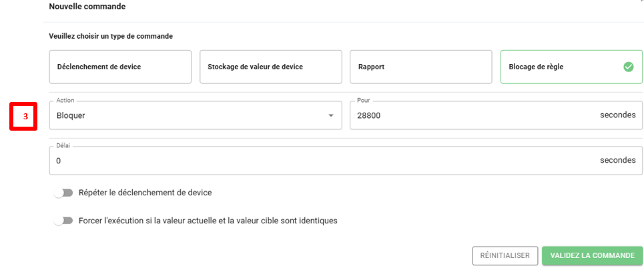This screenshot has width=644, height=268.
Task: Click the collapse arrow beside Nouvelle commande
Action: click(x=641, y=3)
